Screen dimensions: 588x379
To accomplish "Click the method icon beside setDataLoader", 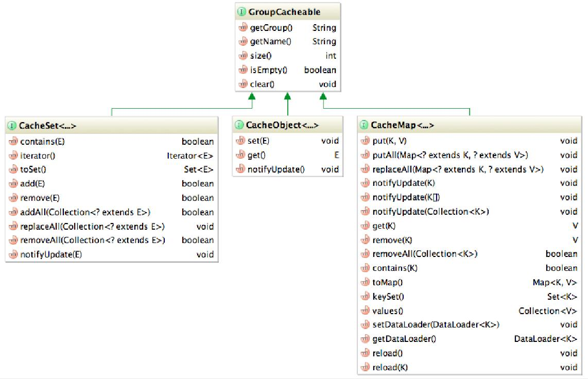I will pyautogui.click(x=365, y=324).
